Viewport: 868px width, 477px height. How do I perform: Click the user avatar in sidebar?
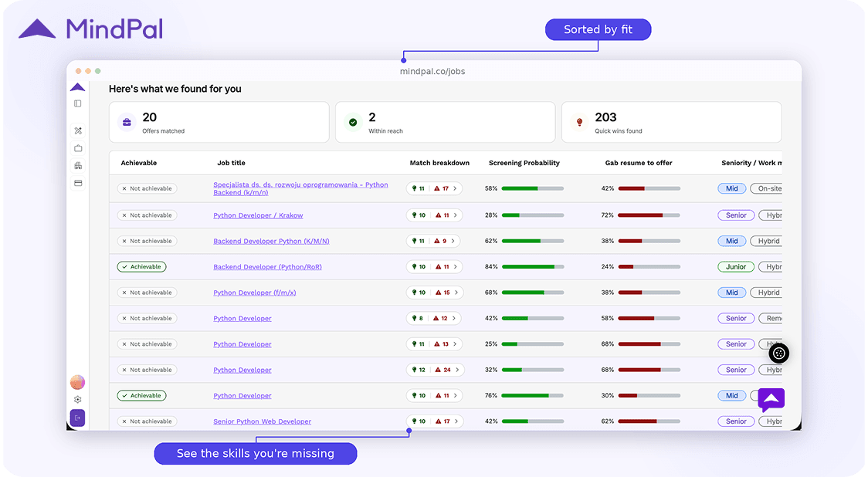click(77, 382)
